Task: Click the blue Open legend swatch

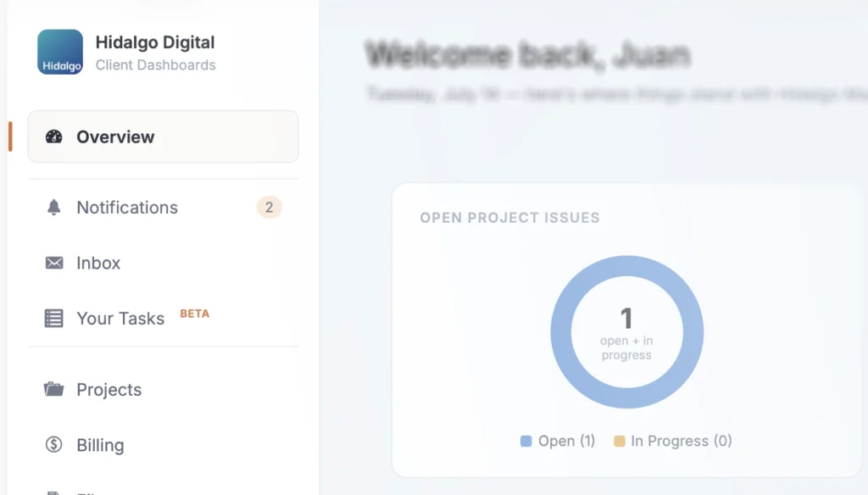Action: pyautogui.click(x=526, y=442)
